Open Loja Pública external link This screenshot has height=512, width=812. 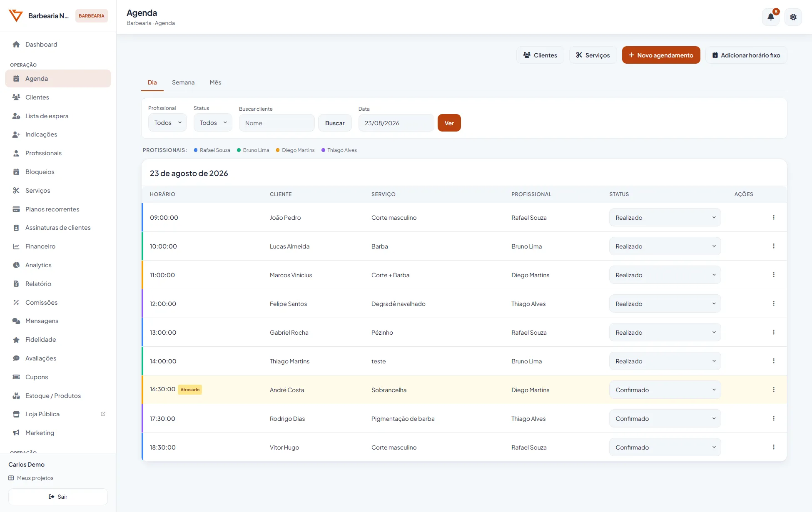[x=58, y=414]
